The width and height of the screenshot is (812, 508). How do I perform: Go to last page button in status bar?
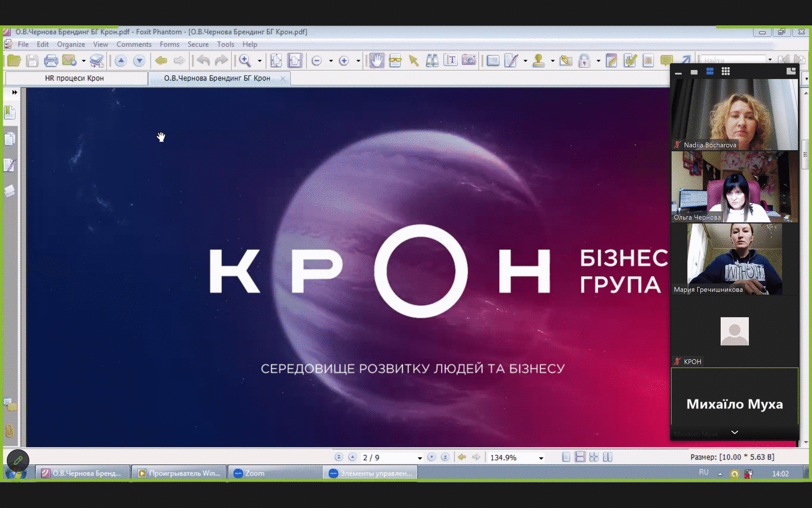click(445, 457)
